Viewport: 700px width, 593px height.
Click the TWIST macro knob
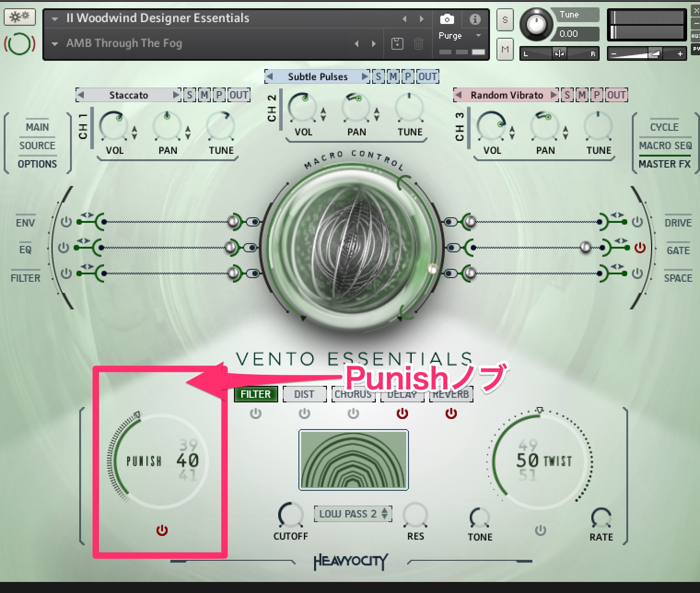coord(538,460)
